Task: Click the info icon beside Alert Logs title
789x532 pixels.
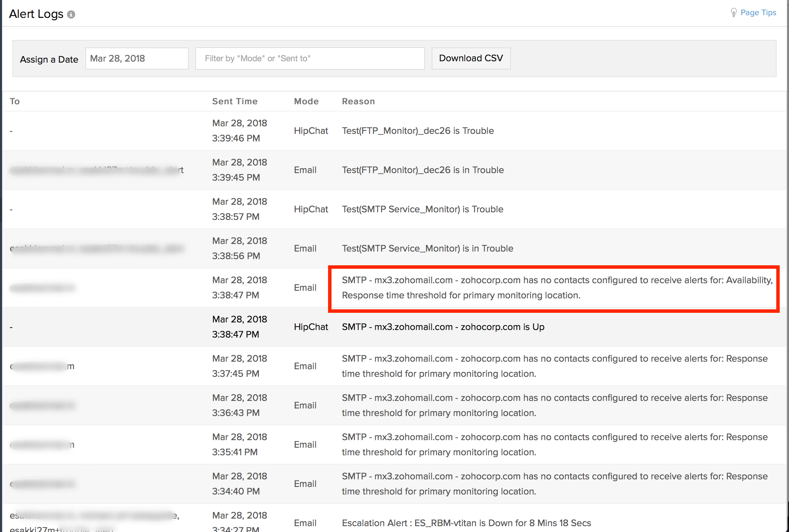Action: 71,14
